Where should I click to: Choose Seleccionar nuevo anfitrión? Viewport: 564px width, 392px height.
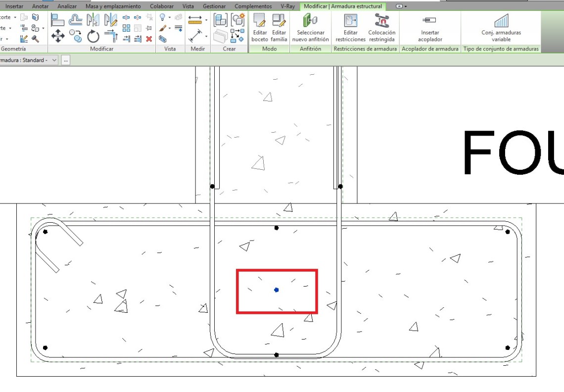pyautogui.click(x=310, y=28)
